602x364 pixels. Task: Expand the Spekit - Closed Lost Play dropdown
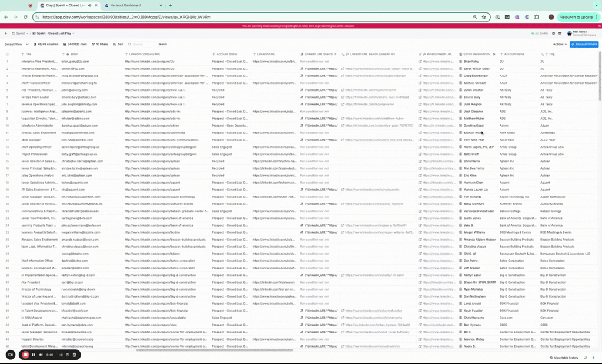click(x=55, y=33)
